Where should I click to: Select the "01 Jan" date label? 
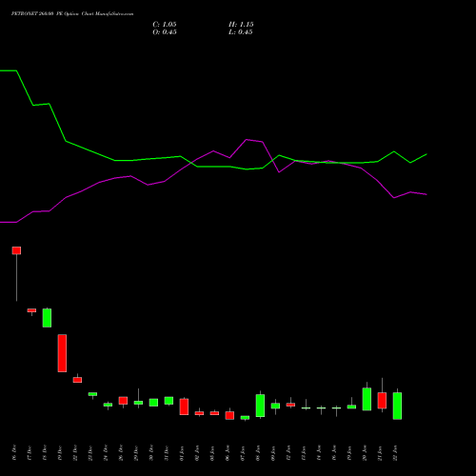tap(182, 452)
